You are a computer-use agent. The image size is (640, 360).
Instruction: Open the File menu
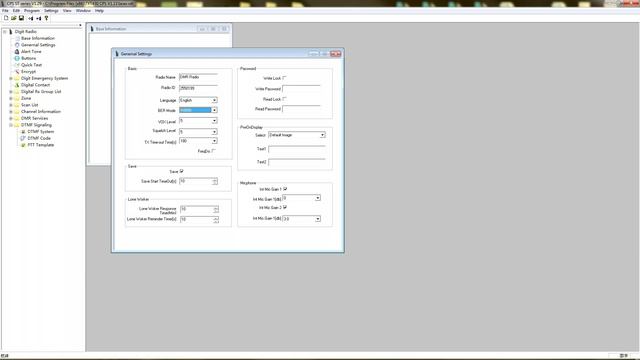pyautogui.click(x=5, y=11)
